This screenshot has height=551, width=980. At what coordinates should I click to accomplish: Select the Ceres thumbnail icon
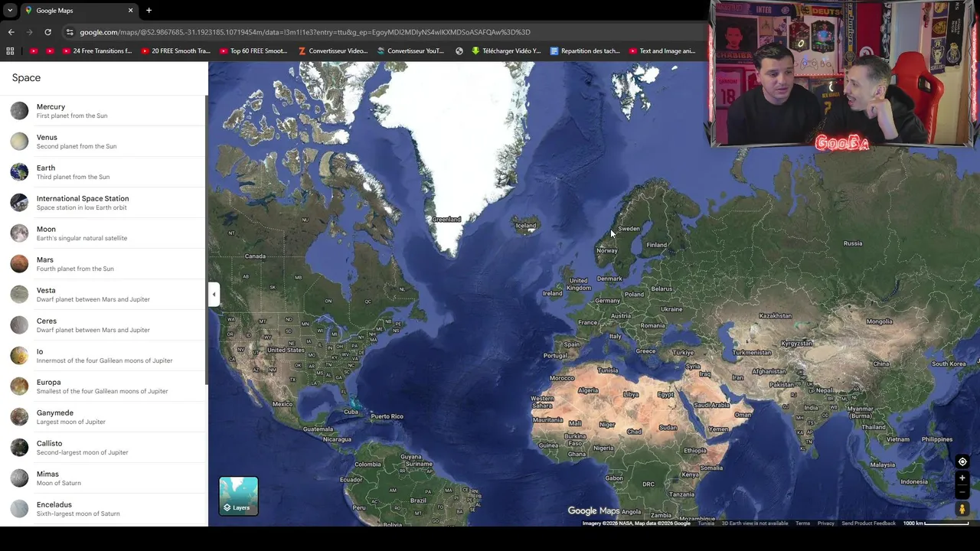pos(19,325)
